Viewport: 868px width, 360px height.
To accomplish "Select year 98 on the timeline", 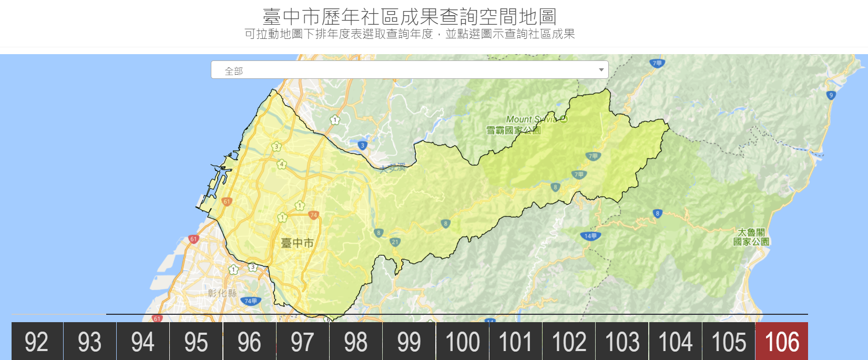I will pos(356,342).
